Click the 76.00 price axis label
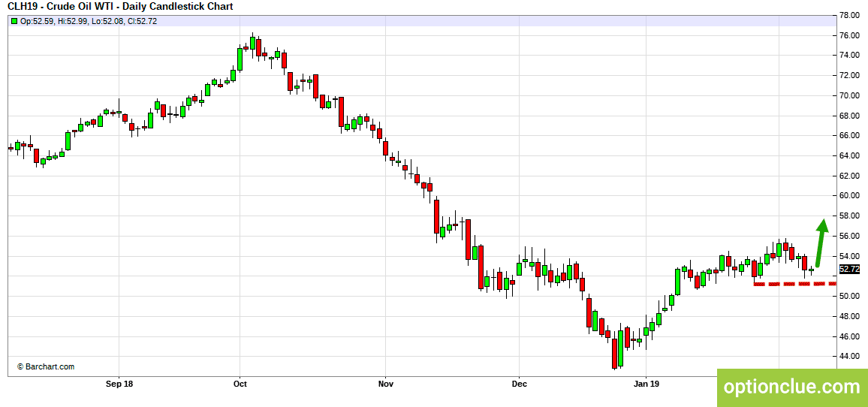The height and width of the screenshot is (407, 868). 850,35
